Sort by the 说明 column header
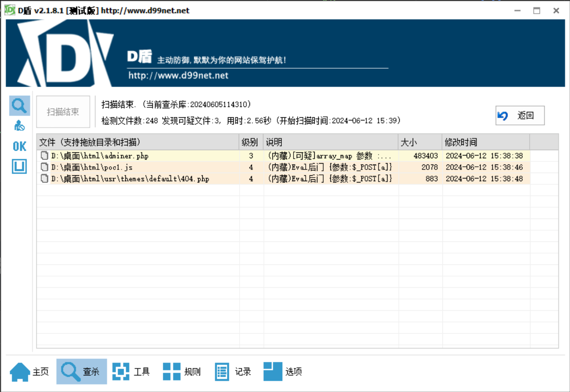Viewport: 570px width, 392px height. click(330, 143)
